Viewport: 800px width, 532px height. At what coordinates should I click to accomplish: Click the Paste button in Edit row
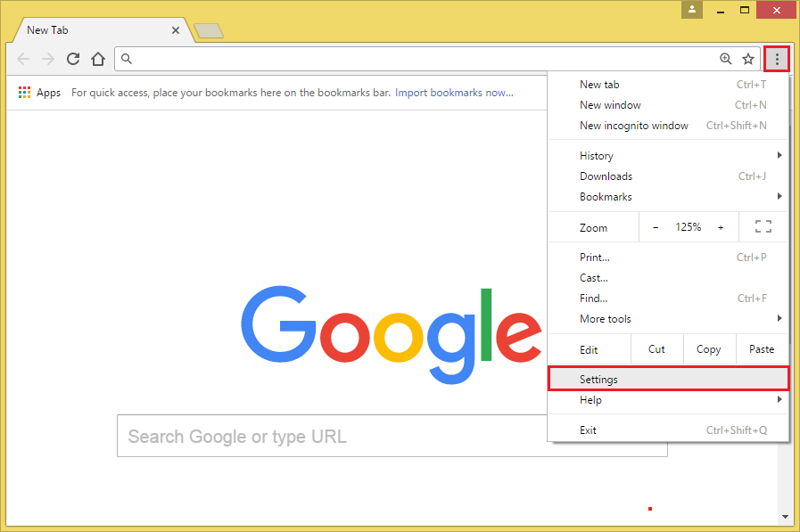(762, 349)
